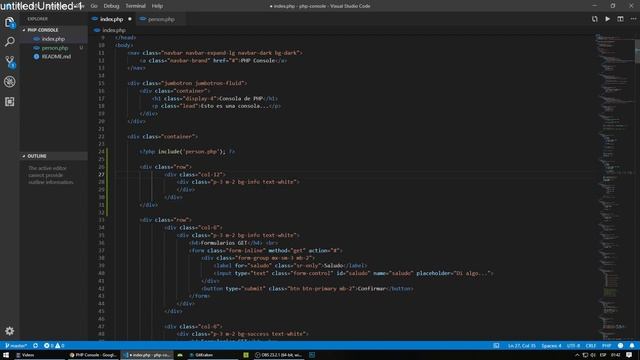
Task: Click the open changes icon in editor toolbar
Action: click(595, 19)
